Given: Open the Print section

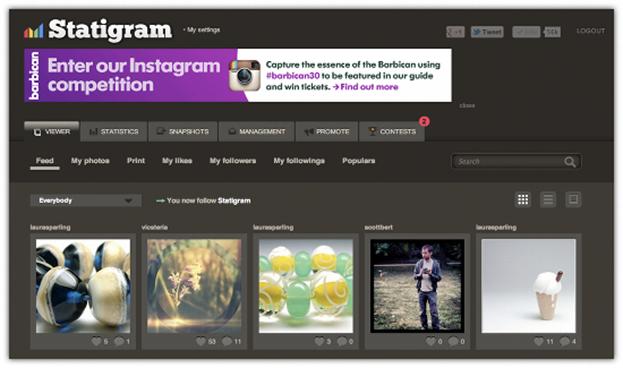Looking at the screenshot, I should pyautogui.click(x=136, y=161).
